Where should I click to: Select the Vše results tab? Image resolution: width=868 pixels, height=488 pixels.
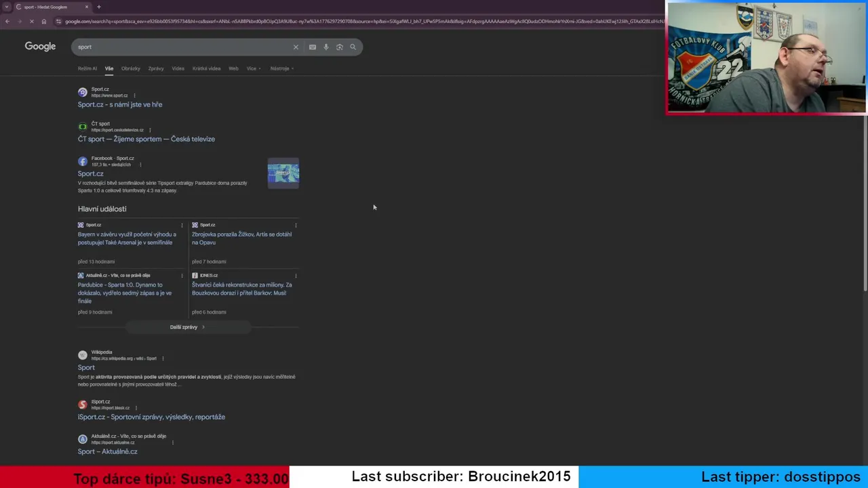[109, 68]
